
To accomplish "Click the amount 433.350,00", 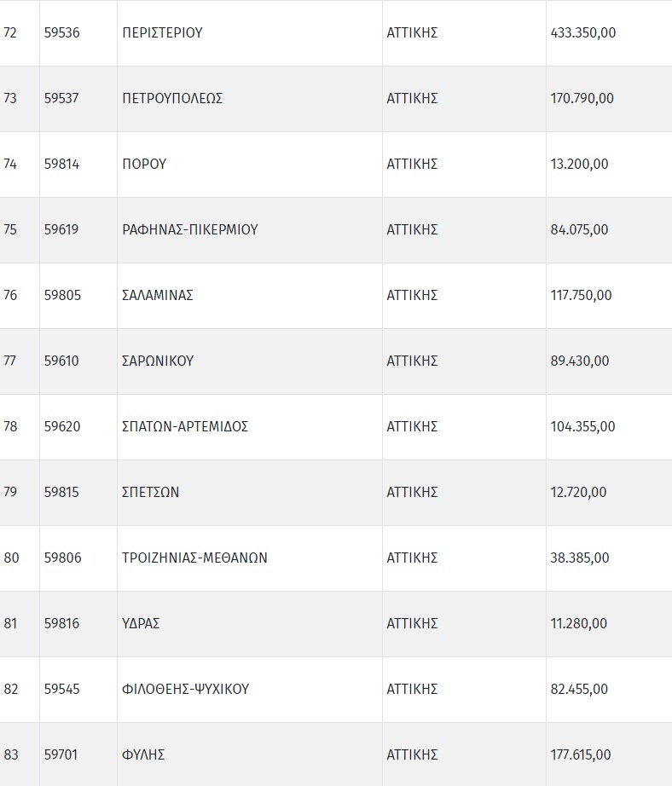I will pyautogui.click(x=583, y=33).
